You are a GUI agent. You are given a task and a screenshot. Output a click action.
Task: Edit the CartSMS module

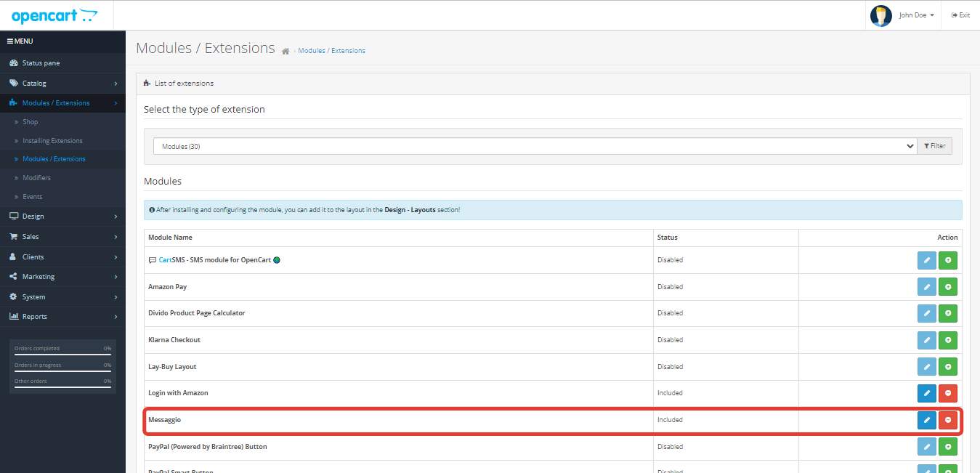pos(927,261)
